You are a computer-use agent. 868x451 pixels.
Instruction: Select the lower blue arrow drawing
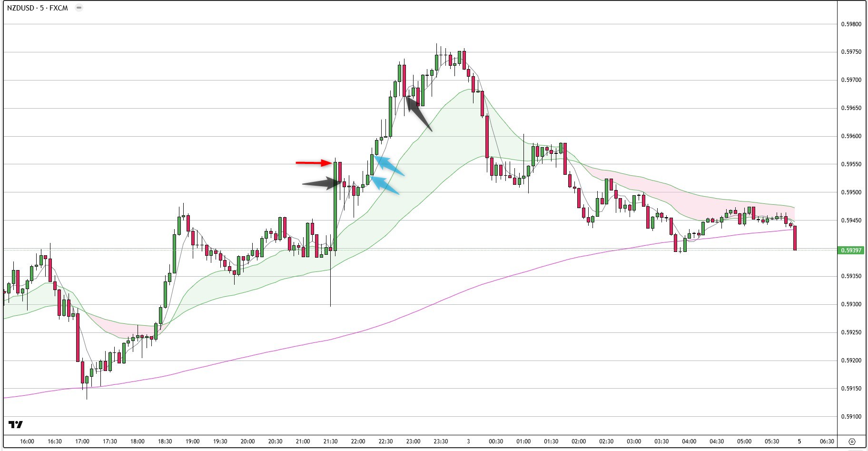[x=385, y=185]
